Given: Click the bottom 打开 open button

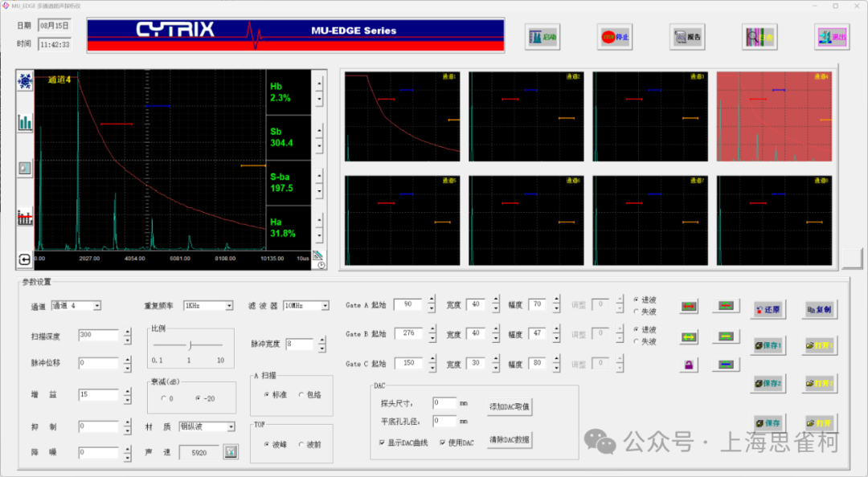Looking at the screenshot, I should (819, 422).
